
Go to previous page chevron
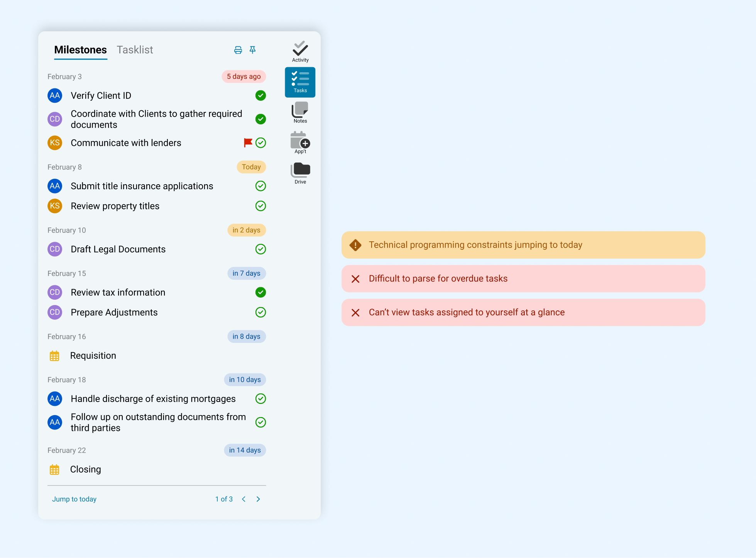click(x=244, y=499)
